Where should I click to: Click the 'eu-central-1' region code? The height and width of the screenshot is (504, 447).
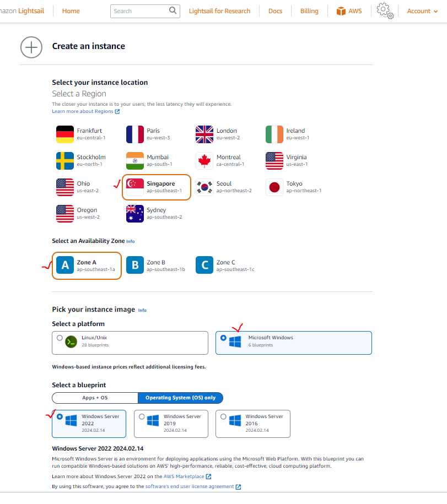[91, 138]
